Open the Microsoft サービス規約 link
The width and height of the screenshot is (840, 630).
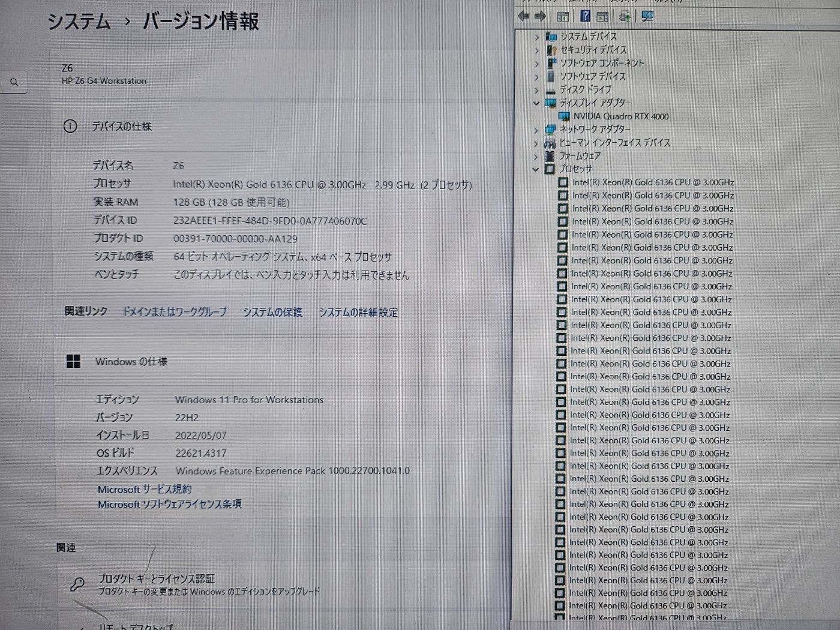145,489
